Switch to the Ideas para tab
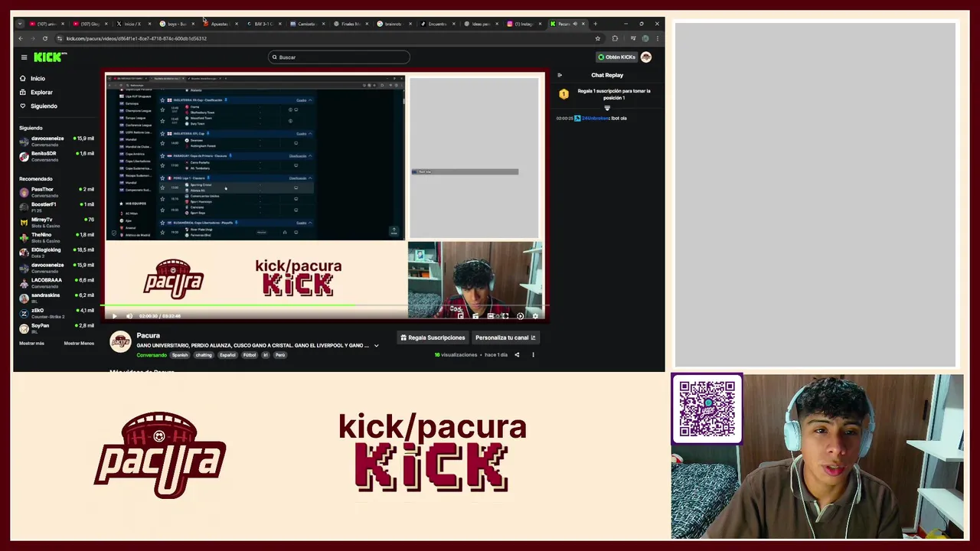Screen dimensions: 980x551 (480, 24)
